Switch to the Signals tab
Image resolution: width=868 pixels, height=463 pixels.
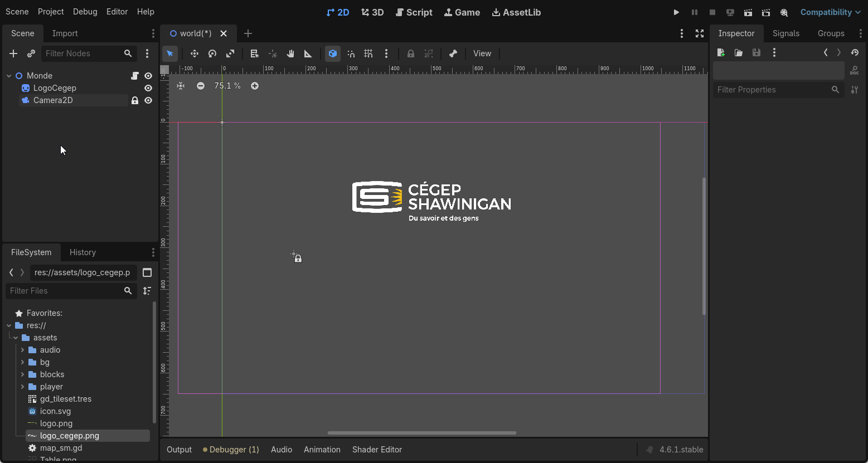[x=786, y=33]
